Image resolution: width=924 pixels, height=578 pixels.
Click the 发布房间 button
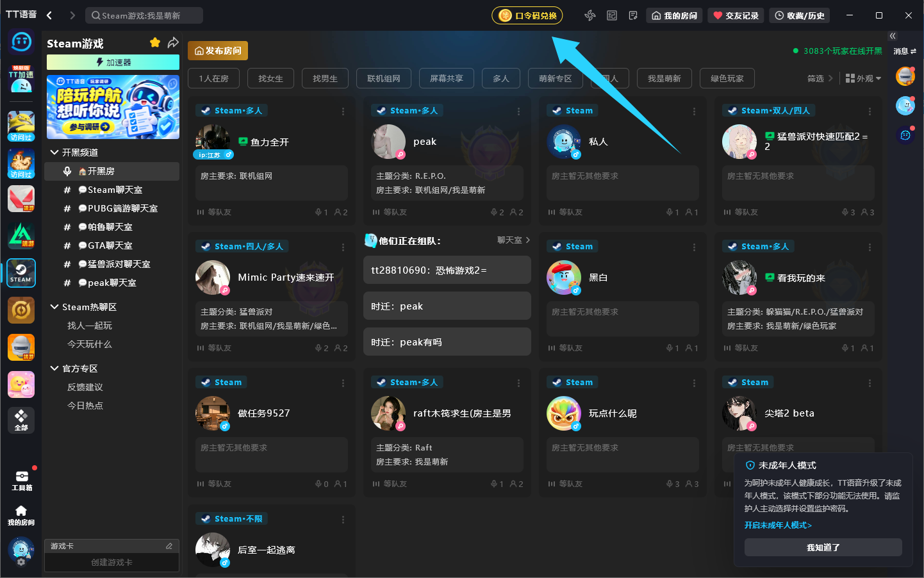(x=218, y=51)
